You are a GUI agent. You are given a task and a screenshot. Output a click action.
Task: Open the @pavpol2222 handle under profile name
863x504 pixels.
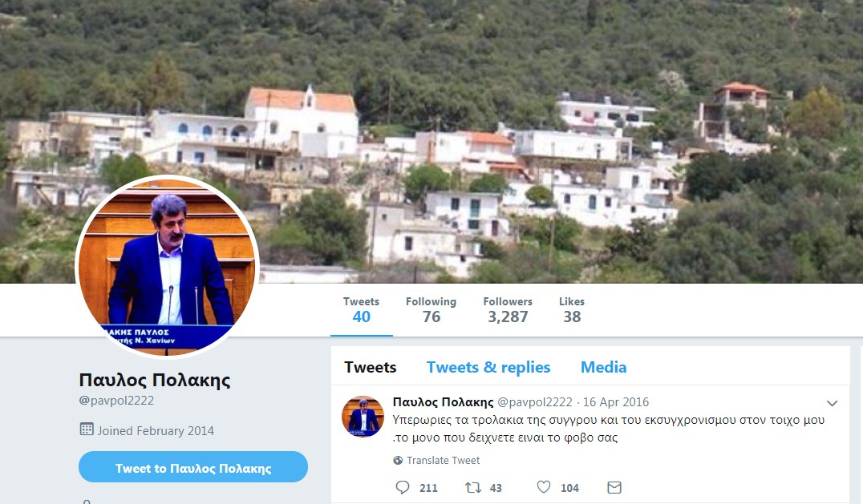116,401
